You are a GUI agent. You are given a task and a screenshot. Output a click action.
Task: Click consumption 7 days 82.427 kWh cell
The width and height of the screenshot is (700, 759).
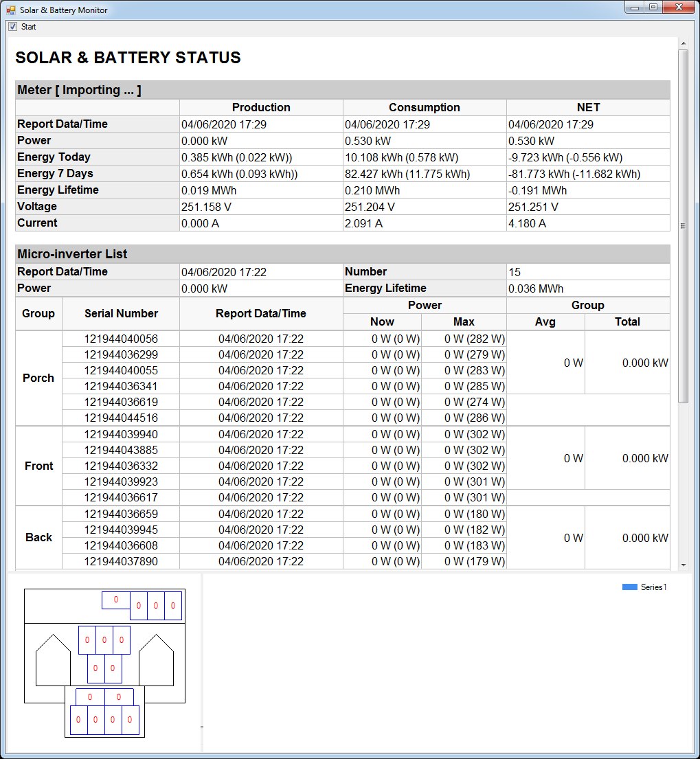[x=425, y=174]
